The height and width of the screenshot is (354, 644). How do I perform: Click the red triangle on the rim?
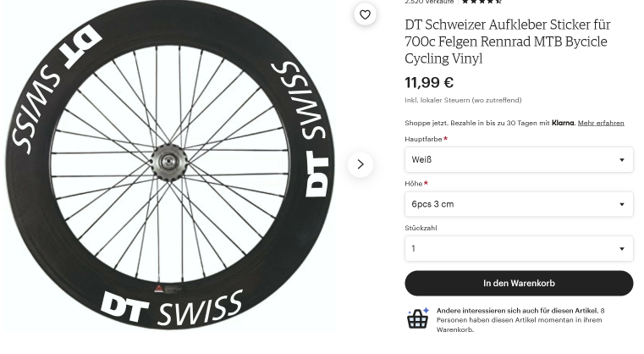pos(158,289)
